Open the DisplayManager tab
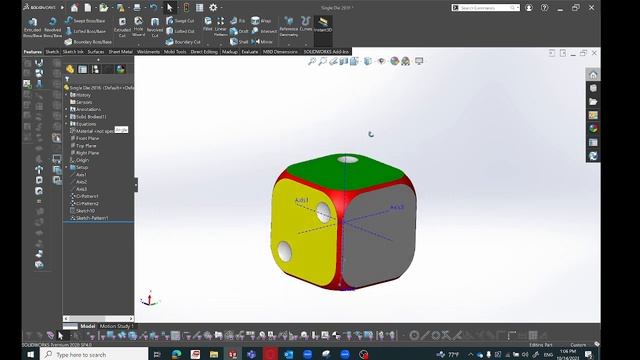640x360 pixels. (x=120, y=69)
